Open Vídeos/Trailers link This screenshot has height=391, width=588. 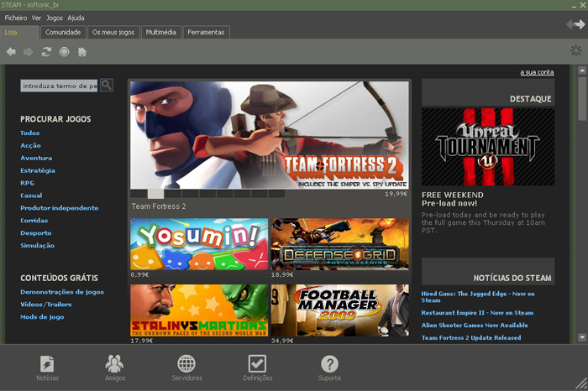point(46,304)
